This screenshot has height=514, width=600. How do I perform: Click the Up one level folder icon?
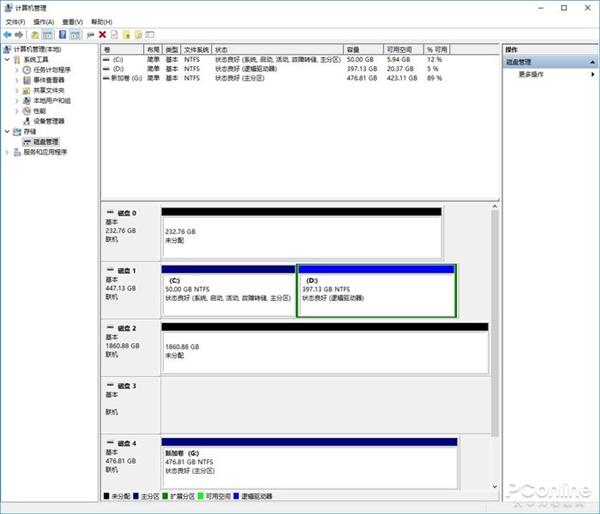pyautogui.click(x=33, y=34)
